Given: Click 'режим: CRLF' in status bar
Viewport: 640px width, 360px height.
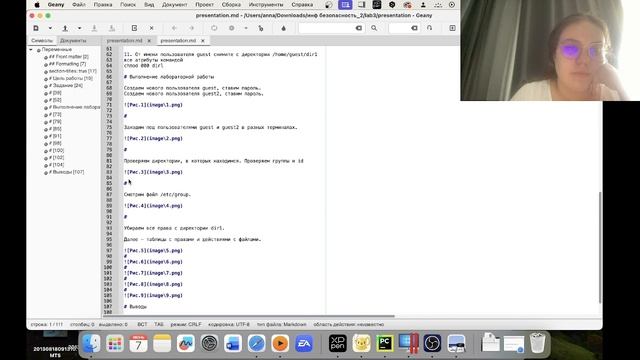Looking at the screenshot, I should [186, 324].
